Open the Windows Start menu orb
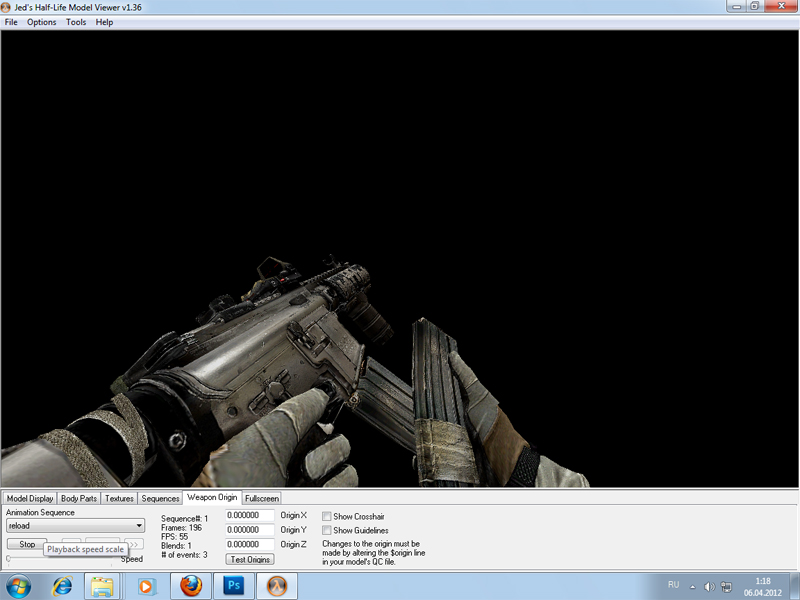Image resolution: width=800 pixels, height=600 pixels. [18, 586]
